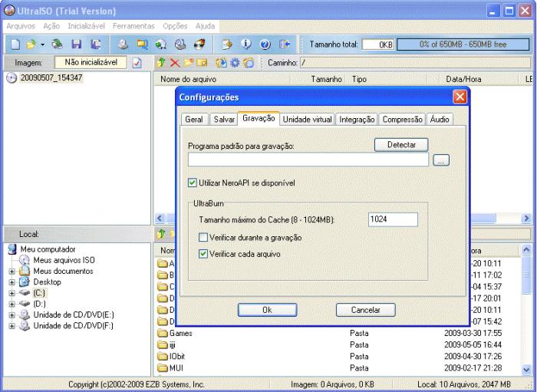Switch to the Geral tab

(194, 120)
